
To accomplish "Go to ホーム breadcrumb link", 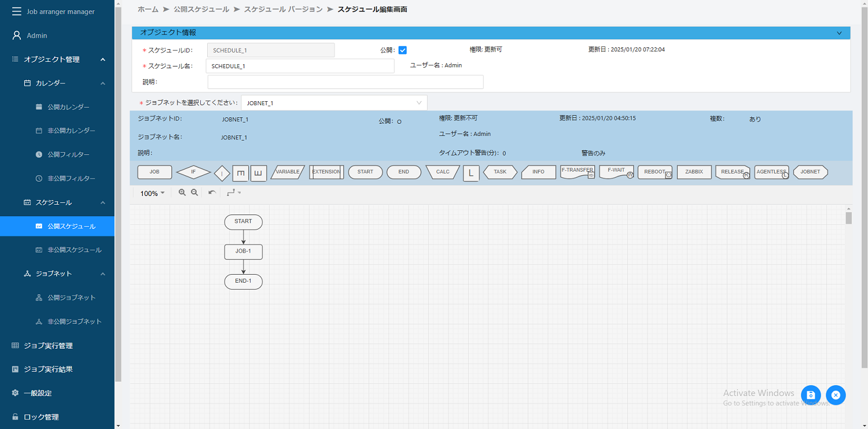I will pos(148,9).
